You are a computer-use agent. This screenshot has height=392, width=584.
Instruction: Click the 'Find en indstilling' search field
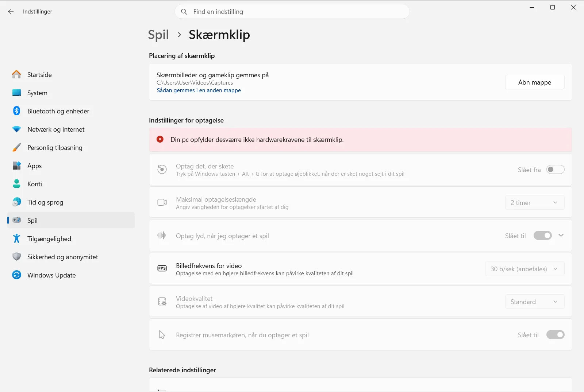(292, 12)
